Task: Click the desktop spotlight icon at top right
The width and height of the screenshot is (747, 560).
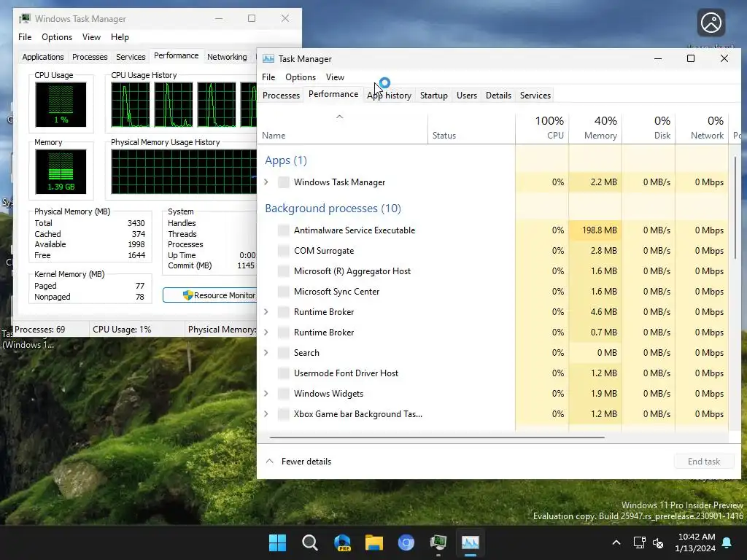Action: [711, 23]
